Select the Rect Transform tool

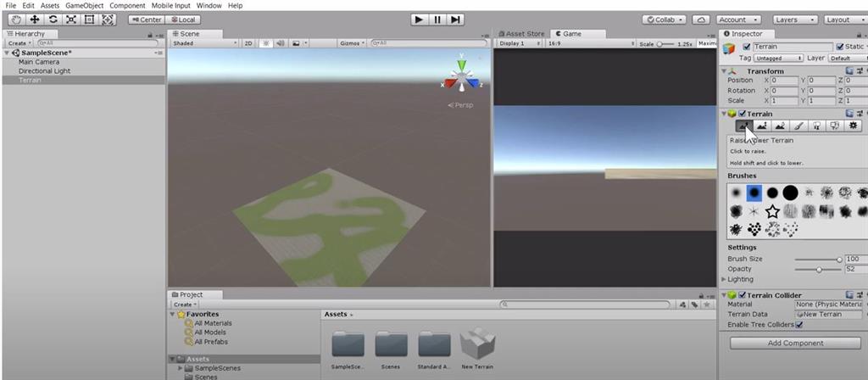89,20
